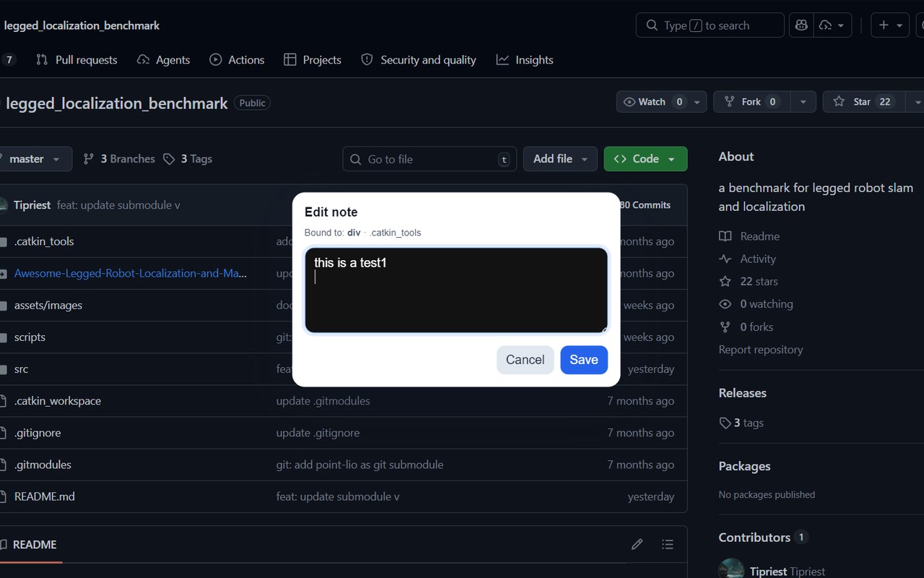
Task: Click the About heading in the sidebar
Action: click(x=736, y=157)
